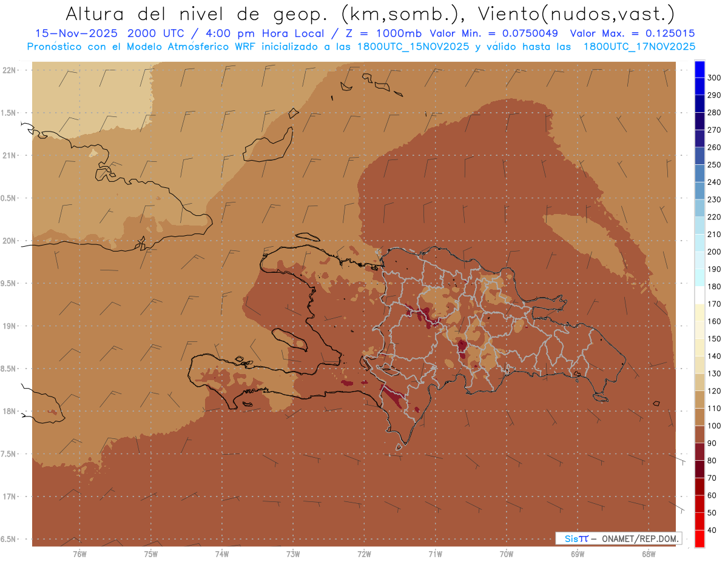728x562 pixels.
Task: Click the colorbar value 120
Action: pyautogui.click(x=714, y=391)
